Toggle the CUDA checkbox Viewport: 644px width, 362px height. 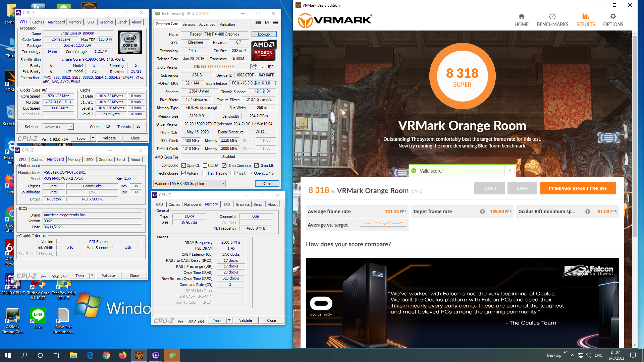tap(205, 166)
